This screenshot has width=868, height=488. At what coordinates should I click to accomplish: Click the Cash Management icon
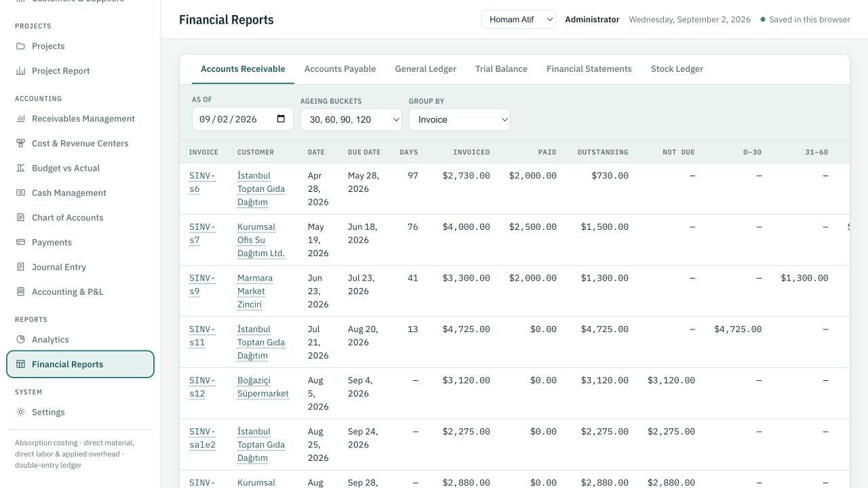[20, 192]
